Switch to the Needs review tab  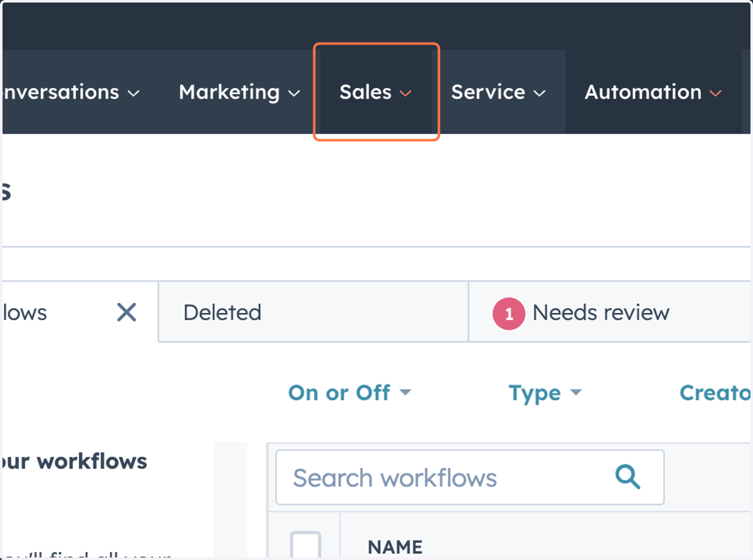pos(610,312)
